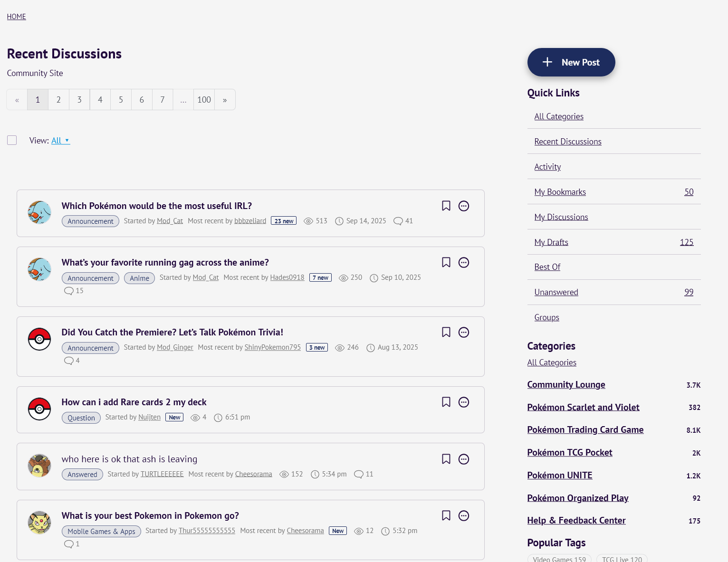
Task: Open options menu for 'Which Pokémon would be the most useful IRL?'
Action: point(464,206)
